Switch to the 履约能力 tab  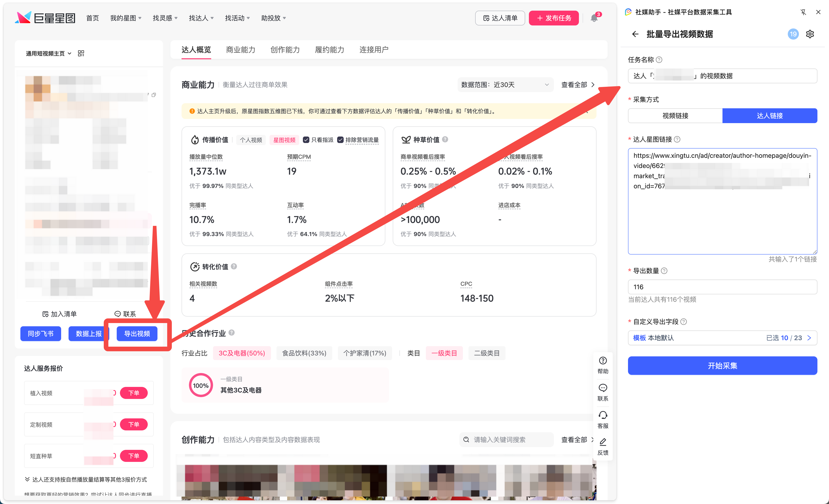click(329, 50)
